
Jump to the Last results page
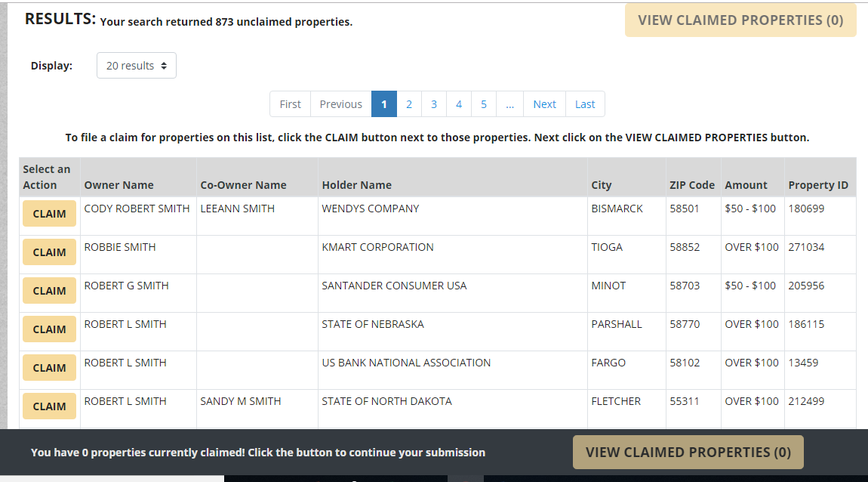[585, 104]
